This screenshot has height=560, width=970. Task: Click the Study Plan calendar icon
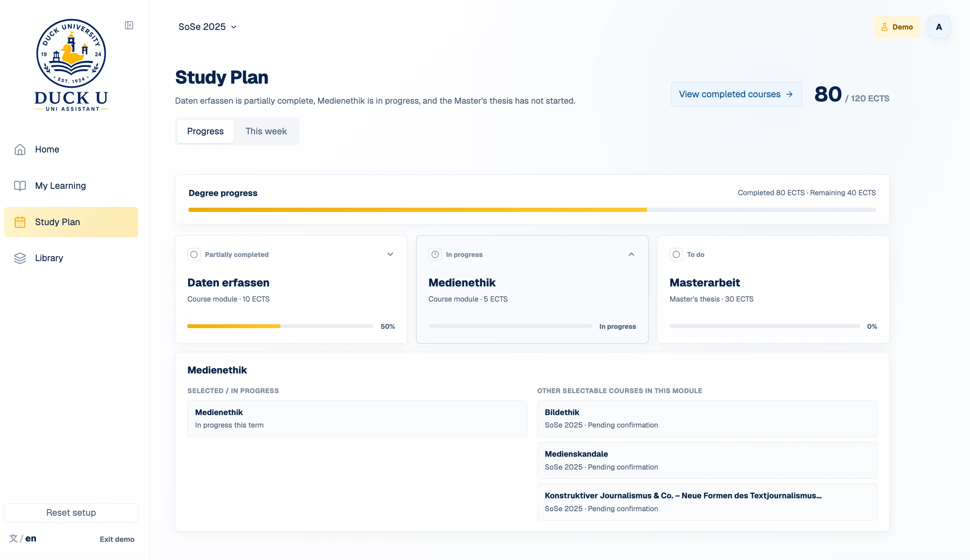coord(20,222)
